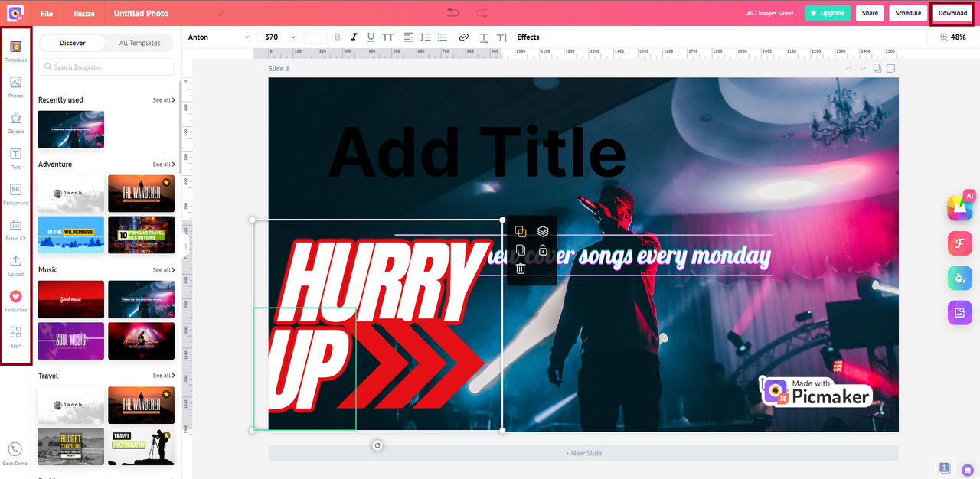Click the layers icon in floating menu
Screen dimensions: 980x479
(x=543, y=231)
